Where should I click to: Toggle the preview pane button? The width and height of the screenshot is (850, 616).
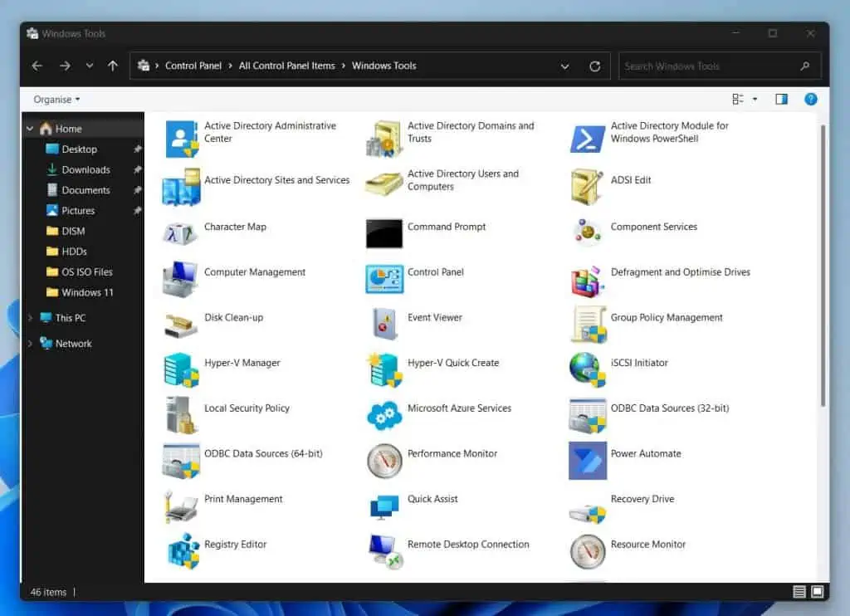point(781,100)
